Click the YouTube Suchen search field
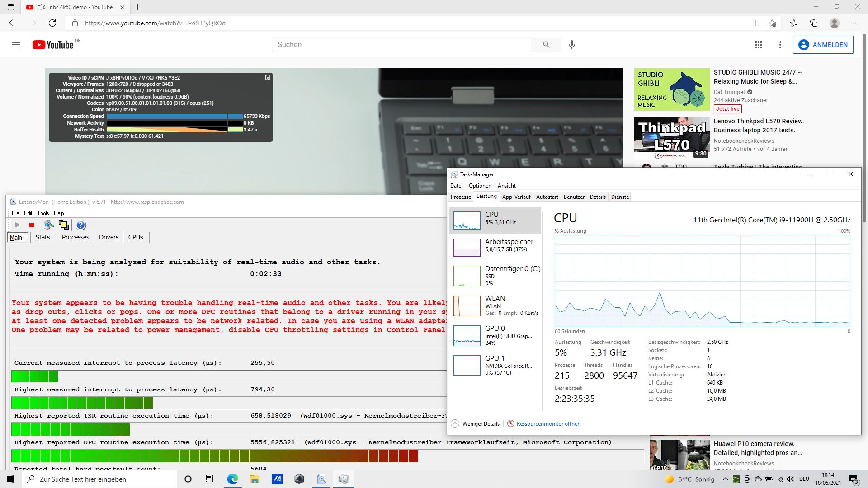Image resolution: width=868 pixels, height=488 pixels. [x=401, y=45]
